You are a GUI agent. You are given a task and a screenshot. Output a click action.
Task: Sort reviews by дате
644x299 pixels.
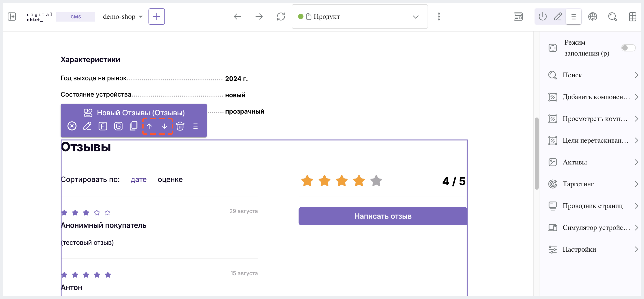point(138,179)
